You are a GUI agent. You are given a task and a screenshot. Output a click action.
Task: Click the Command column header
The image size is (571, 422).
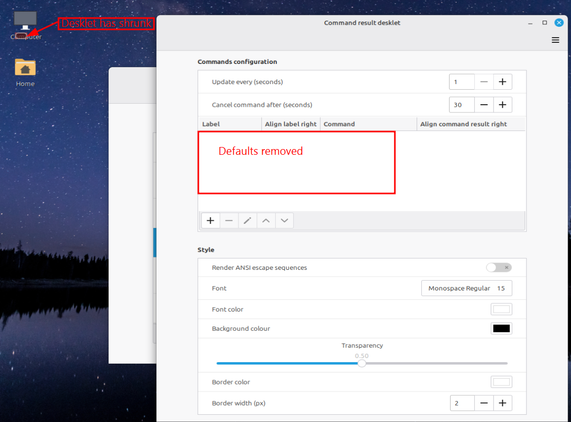[368, 124]
